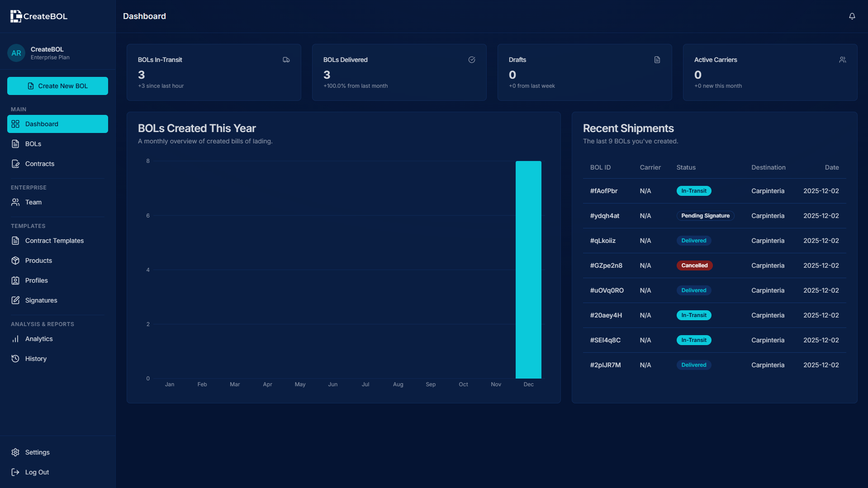868x488 pixels.
Task: Open Signatures via its signing icon
Action: [x=15, y=300]
